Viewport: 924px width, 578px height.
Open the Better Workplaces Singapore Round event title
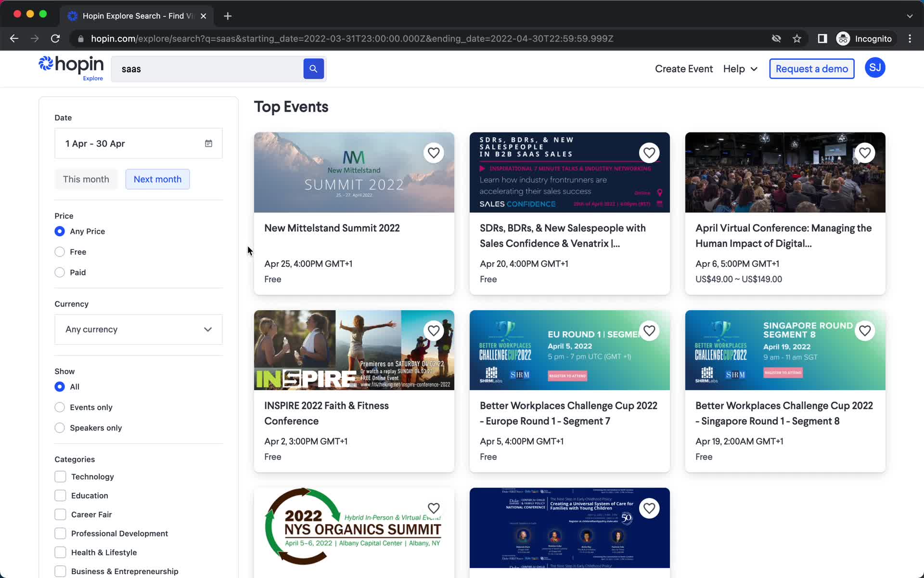coord(784,413)
